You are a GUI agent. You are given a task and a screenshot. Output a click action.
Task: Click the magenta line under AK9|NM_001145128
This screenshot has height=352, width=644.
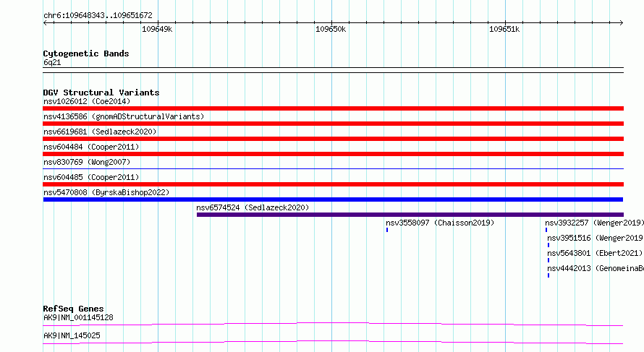(x=333, y=324)
